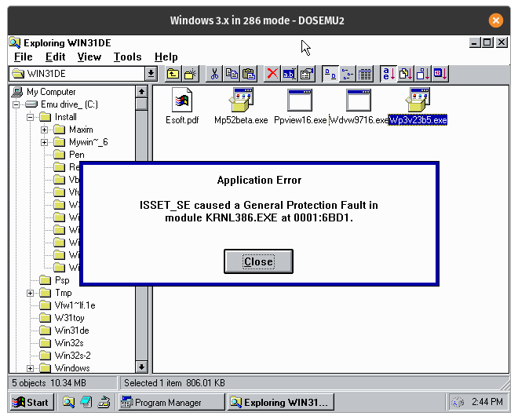518x420 pixels.
Task: Expand the Tmp folder node
Action: (30, 293)
